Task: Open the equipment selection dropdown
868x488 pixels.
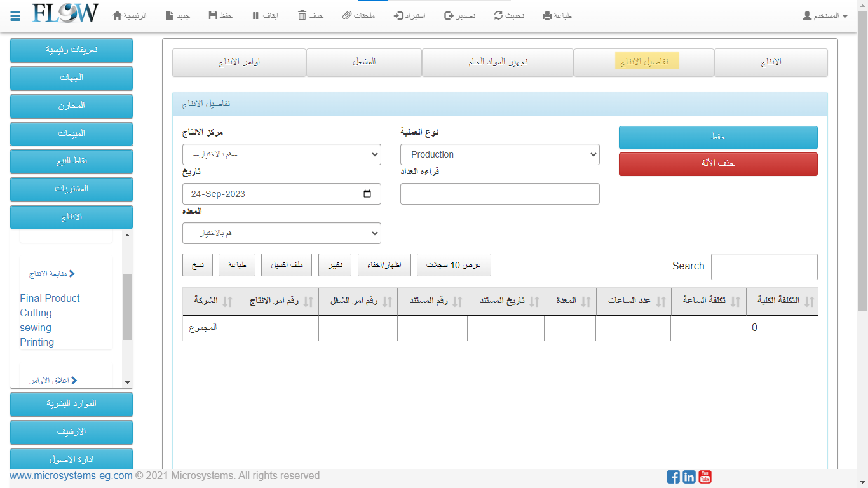Action: [x=281, y=233]
